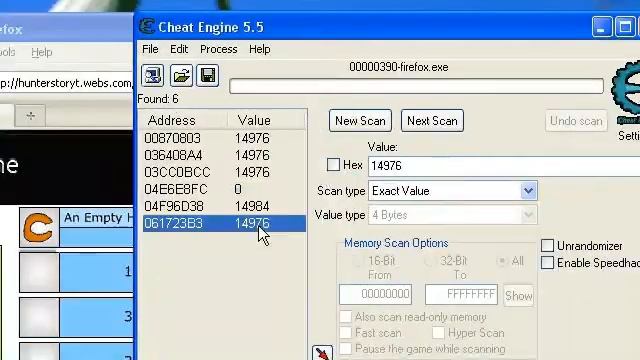This screenshot has width=640, height=360.
Task: Toggle the Hyper Scan checkbox
Action: click(x=438, y=333)
